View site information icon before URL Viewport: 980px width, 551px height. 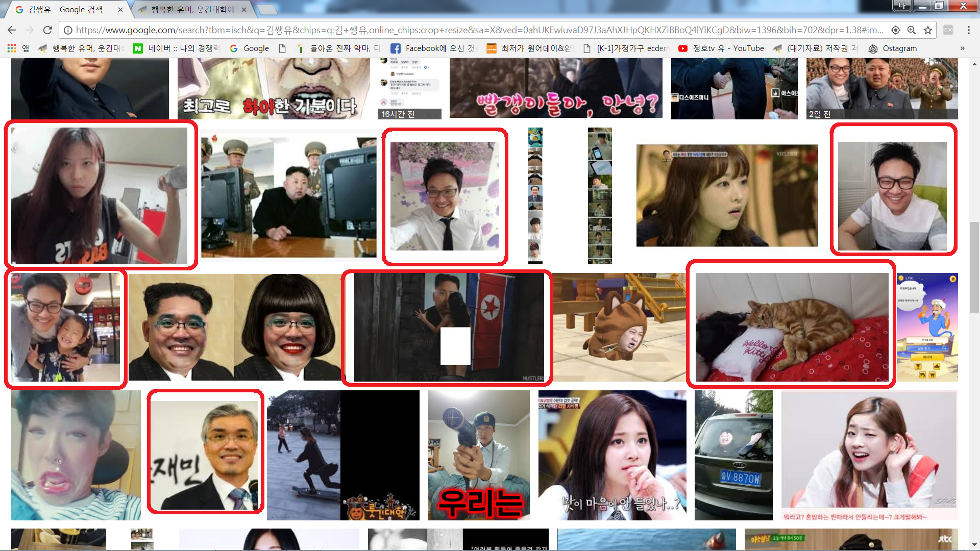point(67,30)
